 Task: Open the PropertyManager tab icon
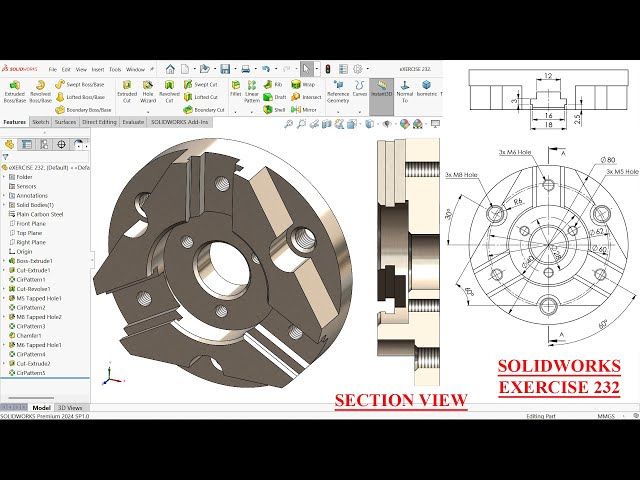[27, 144]
